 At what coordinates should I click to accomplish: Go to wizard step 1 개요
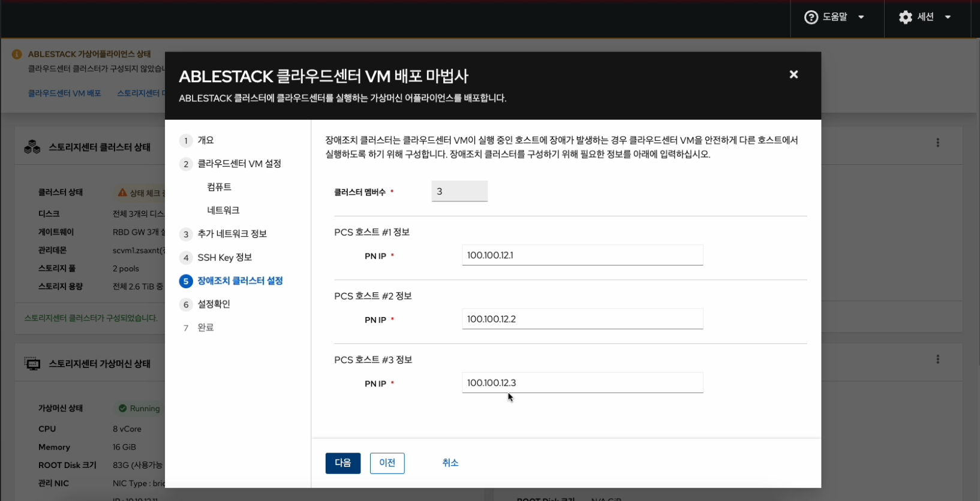(x=197, y=140)
